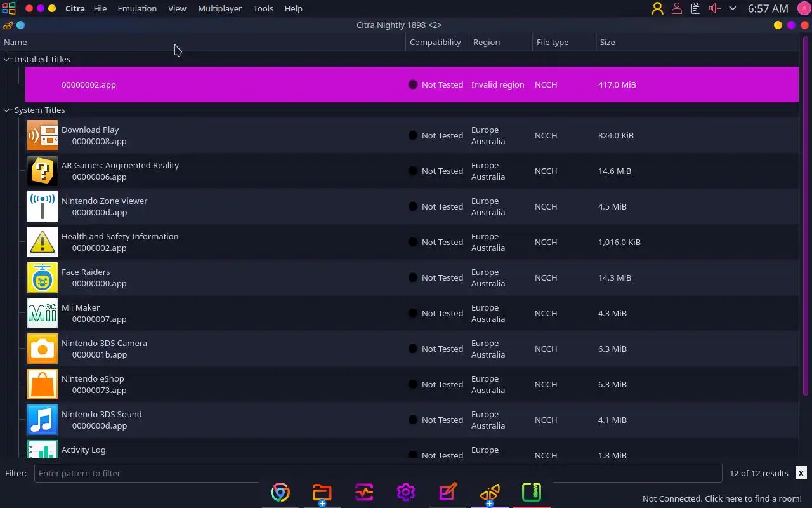This screenshot has height=508, width=812.
Task: Sort by Name column header
Action: (203, 42)
